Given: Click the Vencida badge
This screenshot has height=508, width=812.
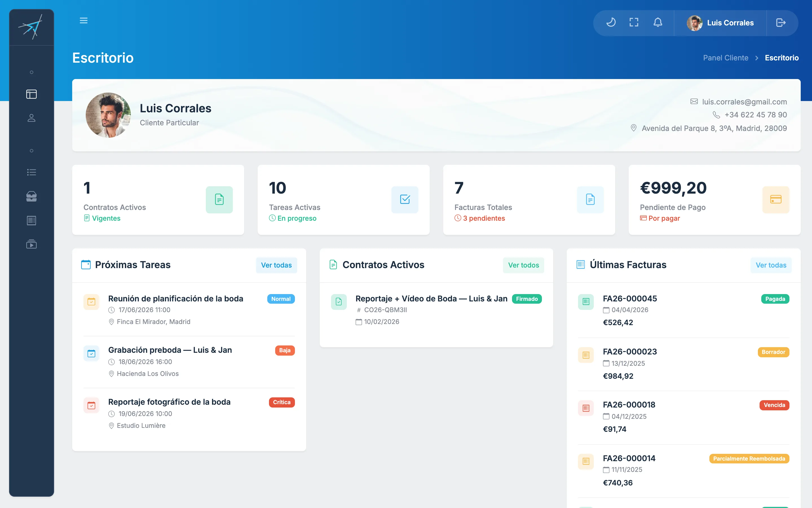Looking at the screenshot, I should [x=775, y=405].
